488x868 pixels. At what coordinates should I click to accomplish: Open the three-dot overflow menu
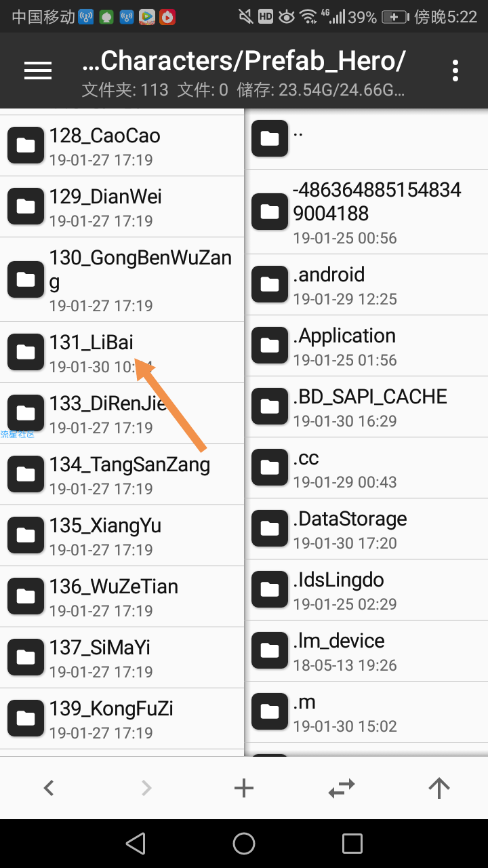455,71
